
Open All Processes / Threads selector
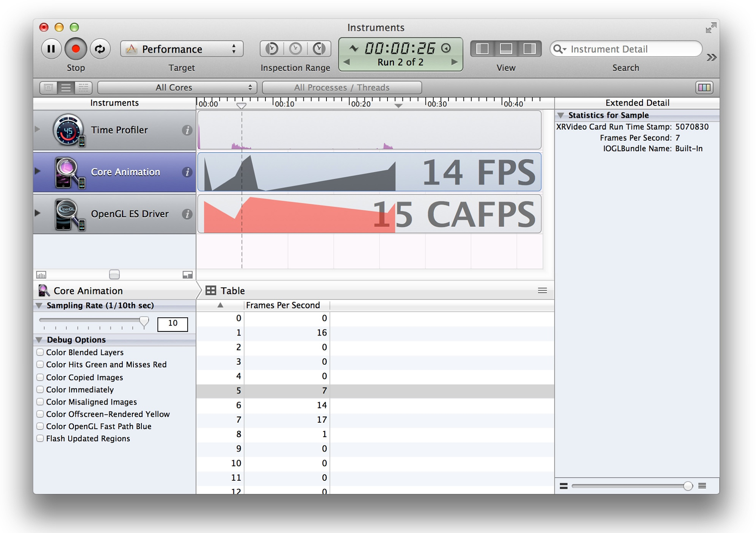click(342, 88)
